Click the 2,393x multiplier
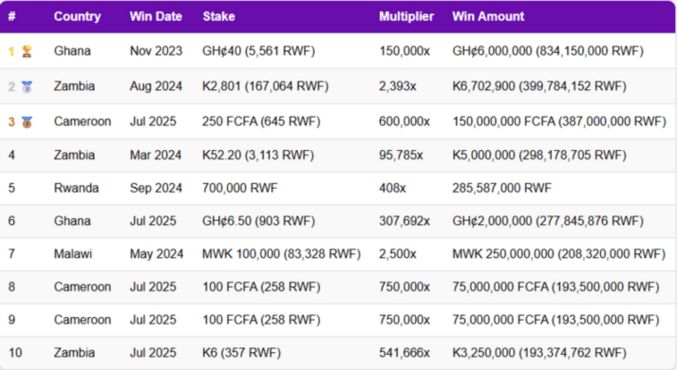Viewport: 677px width, 370px height. point(398,86)
